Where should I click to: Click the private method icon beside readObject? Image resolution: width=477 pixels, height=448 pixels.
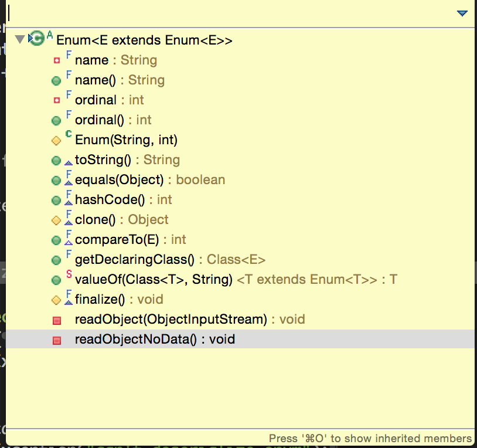(57, 319)
